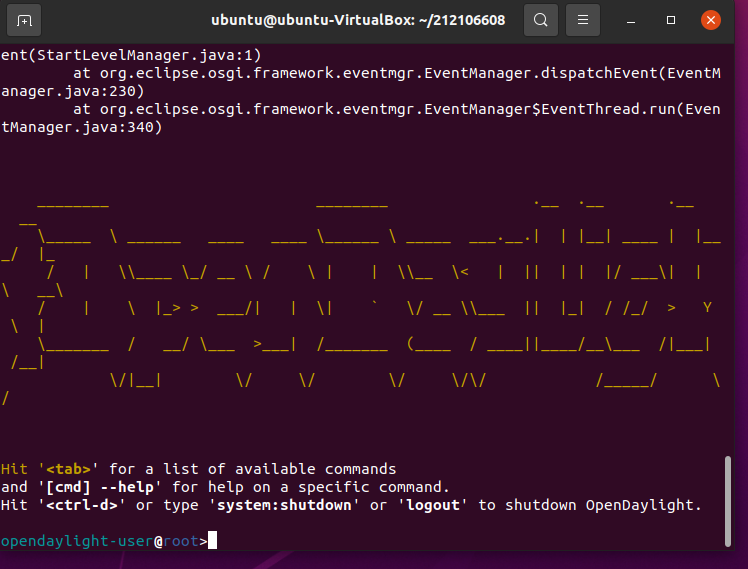The image size is (748, 569).
Task: Maximize the terminal window
Action: (671, 20)
